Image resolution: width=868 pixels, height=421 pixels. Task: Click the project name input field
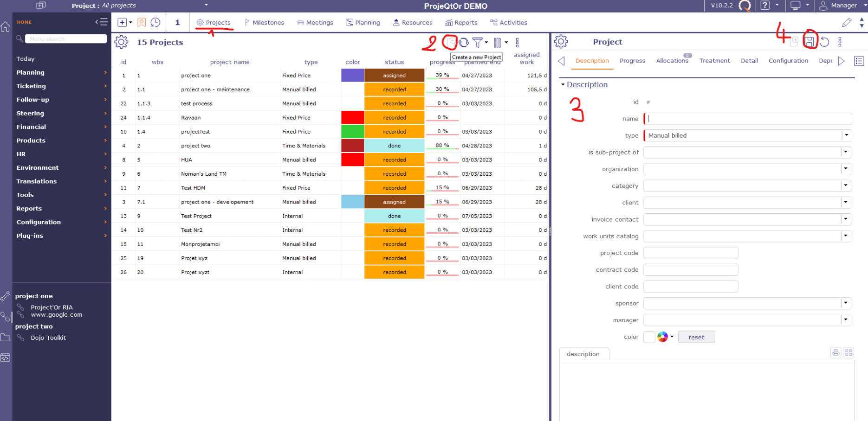747,119
